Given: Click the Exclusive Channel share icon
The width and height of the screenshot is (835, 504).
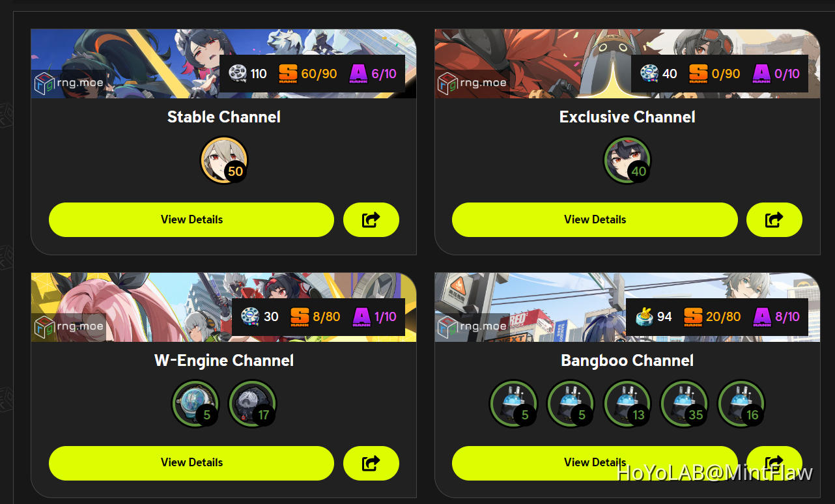Looking at the screenshot, I should pos(774,219).
